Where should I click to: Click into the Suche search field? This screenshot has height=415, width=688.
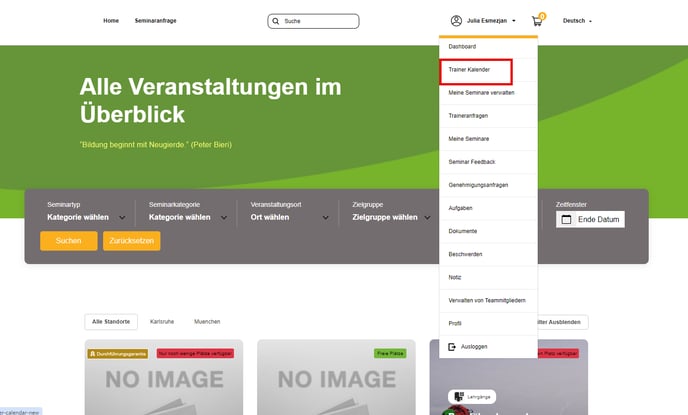pyautogui.click(x=318, y=21)
